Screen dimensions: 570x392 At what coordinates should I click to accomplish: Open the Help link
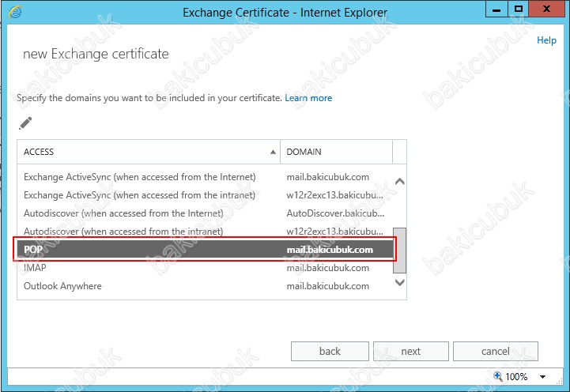point(546,40)
